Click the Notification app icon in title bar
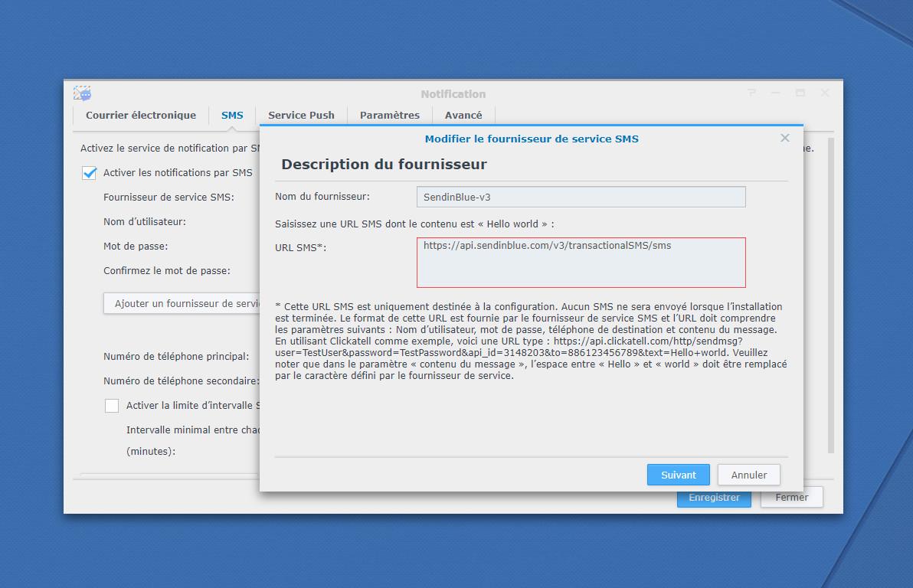The height and width of the screenshot is (588, 913). click(x=82, y=93)
